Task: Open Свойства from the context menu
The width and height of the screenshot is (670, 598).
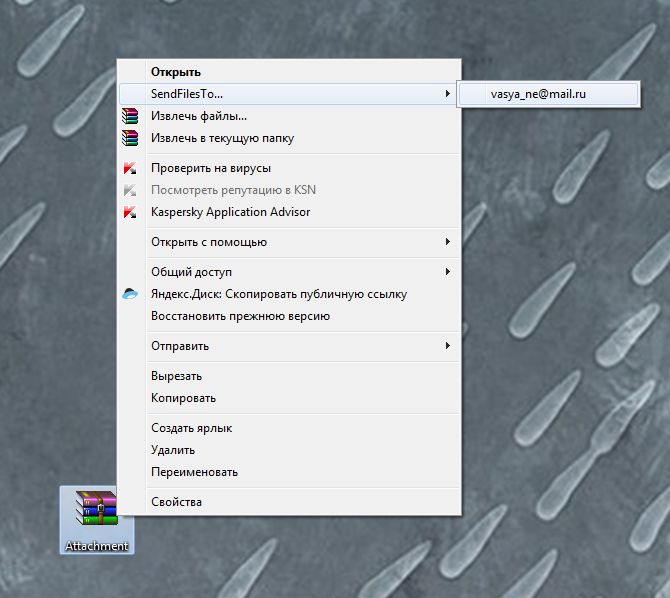Action: (x=289, y=502)
